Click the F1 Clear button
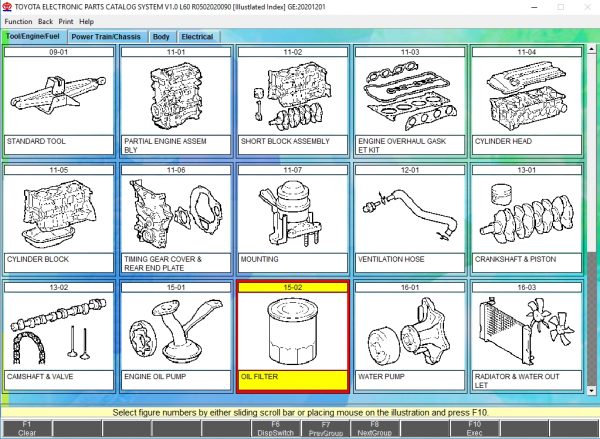This screenshot has width=600, height=439. [x=26, y=429]
